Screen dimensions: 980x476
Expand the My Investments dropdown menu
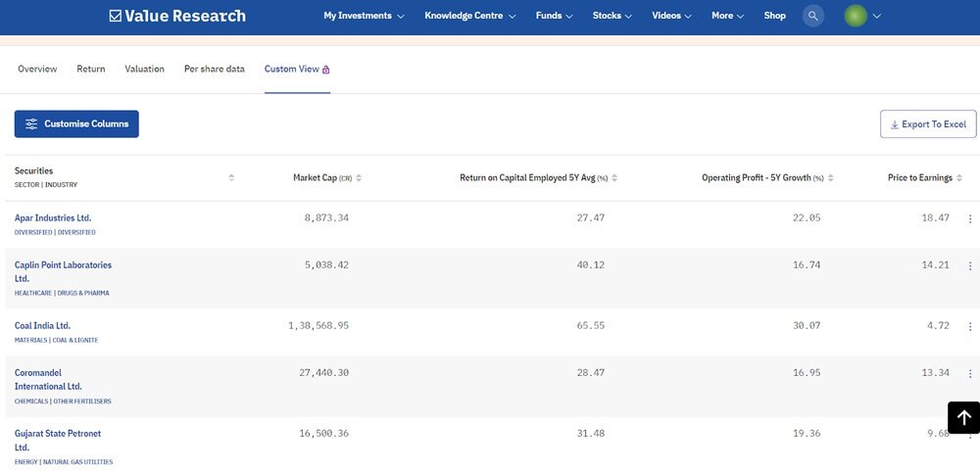(364, 16)
